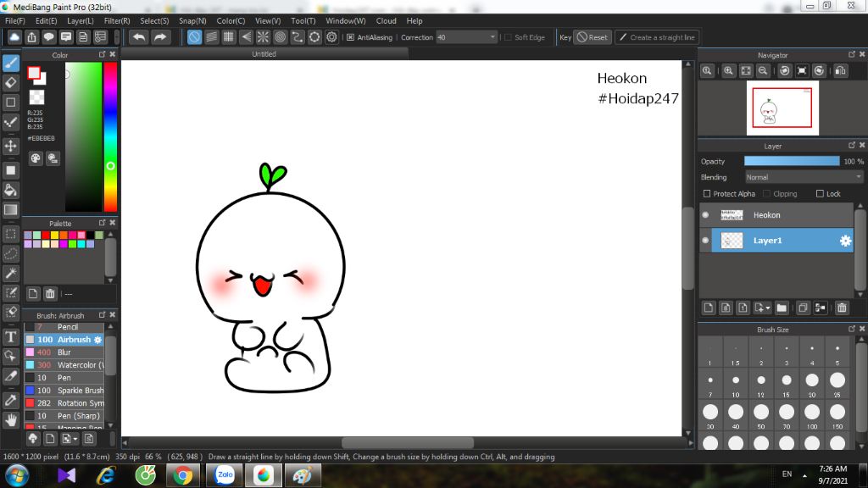
Task: Select the Gradient tool
Action: click(11, 210)
